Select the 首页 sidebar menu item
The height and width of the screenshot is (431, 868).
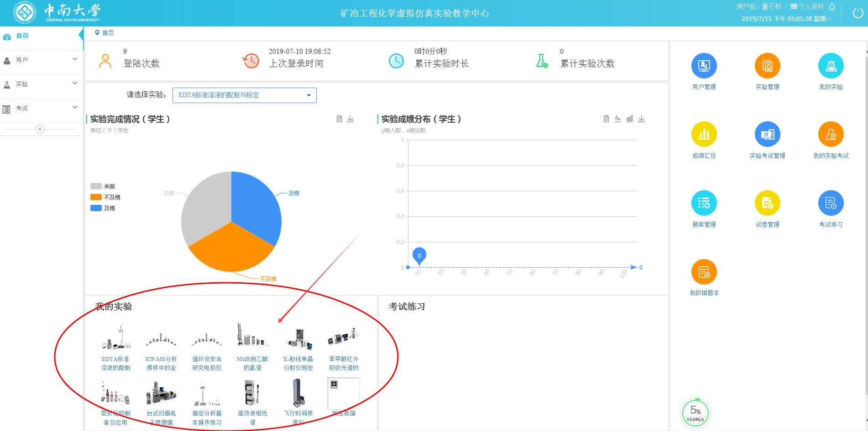tap(21, 36)
